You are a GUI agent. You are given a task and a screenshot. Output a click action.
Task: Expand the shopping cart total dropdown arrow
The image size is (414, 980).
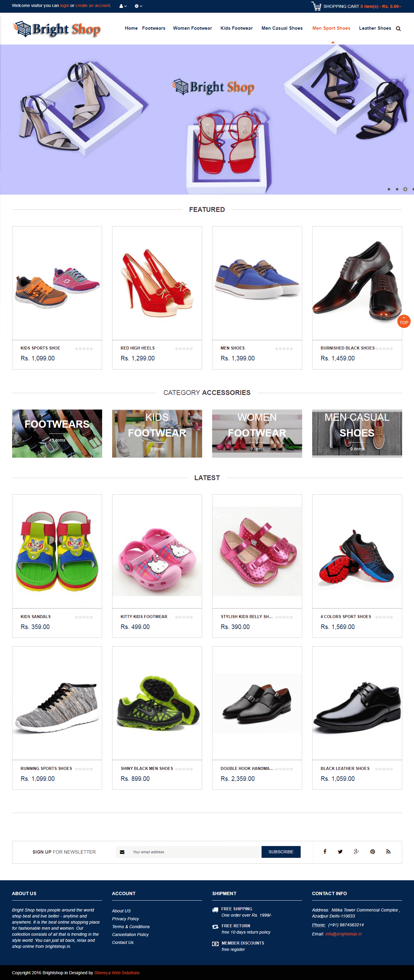coord(400,6)
